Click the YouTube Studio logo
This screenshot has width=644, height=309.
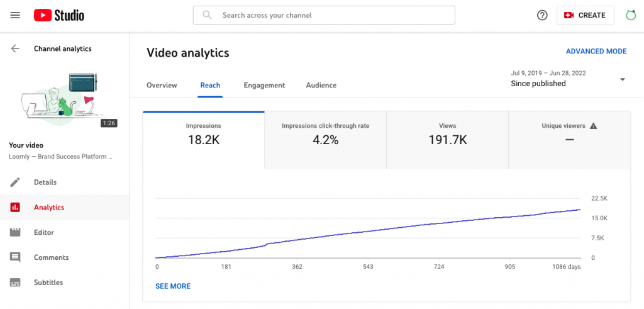[x=59, y=16]
